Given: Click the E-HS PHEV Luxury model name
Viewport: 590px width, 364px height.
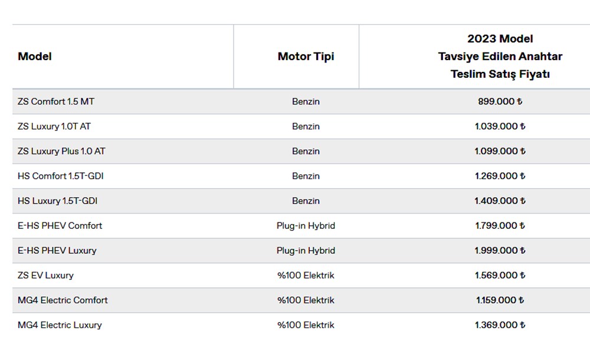Looking at the screenshot, I should [x=57, y=250].
